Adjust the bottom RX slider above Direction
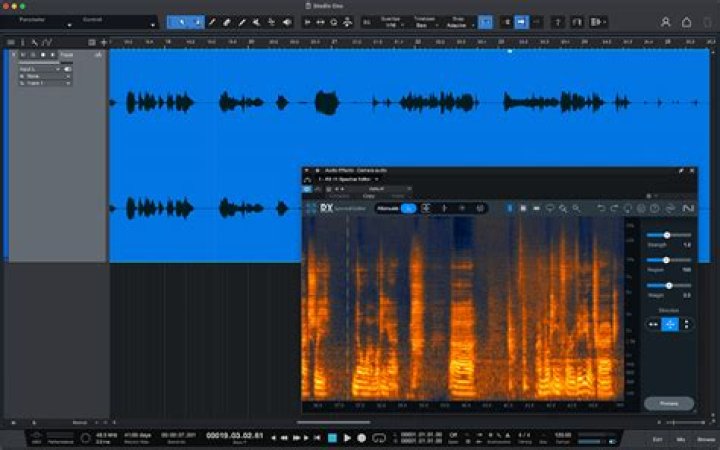 (x=667, y=286)
